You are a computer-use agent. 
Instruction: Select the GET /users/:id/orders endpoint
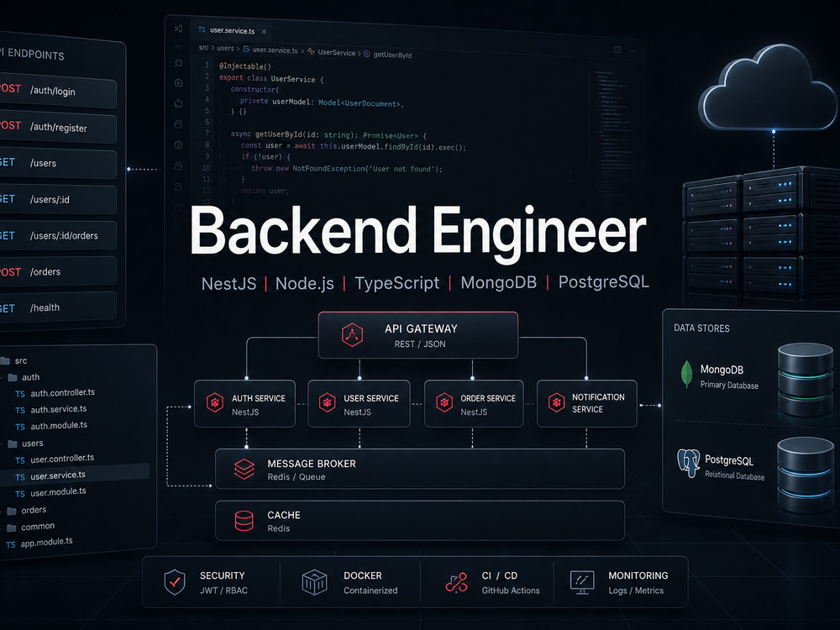click(58, 235)
